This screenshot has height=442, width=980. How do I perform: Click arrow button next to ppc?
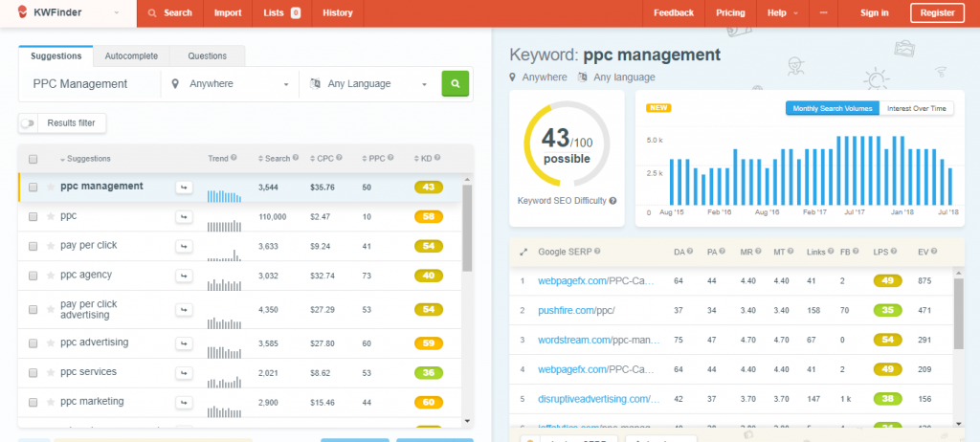coord(184,216)
